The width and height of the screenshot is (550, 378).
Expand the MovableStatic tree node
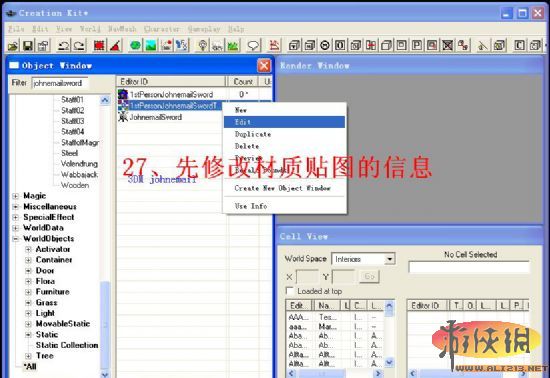(x=28, y=324)
